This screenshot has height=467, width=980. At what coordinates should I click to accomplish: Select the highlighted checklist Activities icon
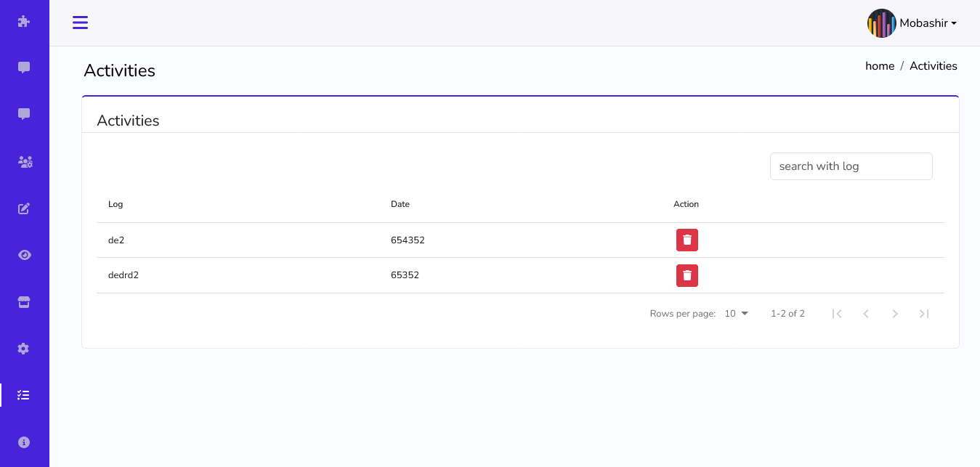point(24,395)
